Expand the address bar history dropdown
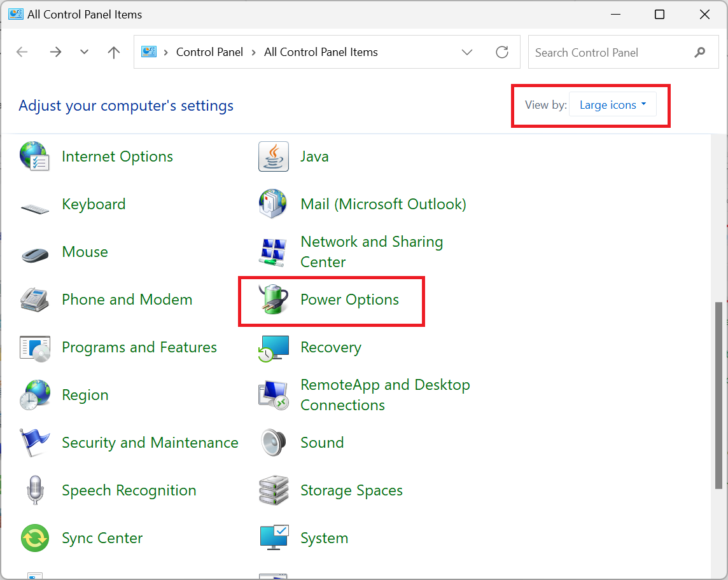This screenshot has width=728, height=580. (x=467, y=52)
